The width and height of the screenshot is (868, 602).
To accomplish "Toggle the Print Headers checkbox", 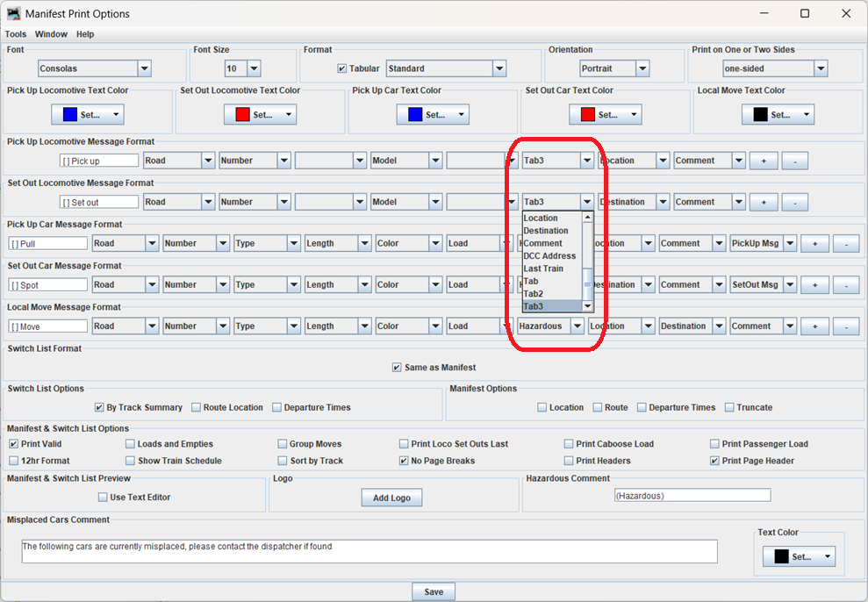I will pos(569,461).
